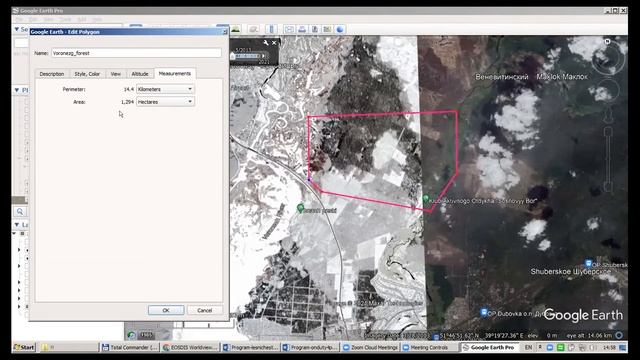Click the OP Dubovka station icon
Image resolution: width=640 pixels, height=360 pixels.
pos(484,313)
